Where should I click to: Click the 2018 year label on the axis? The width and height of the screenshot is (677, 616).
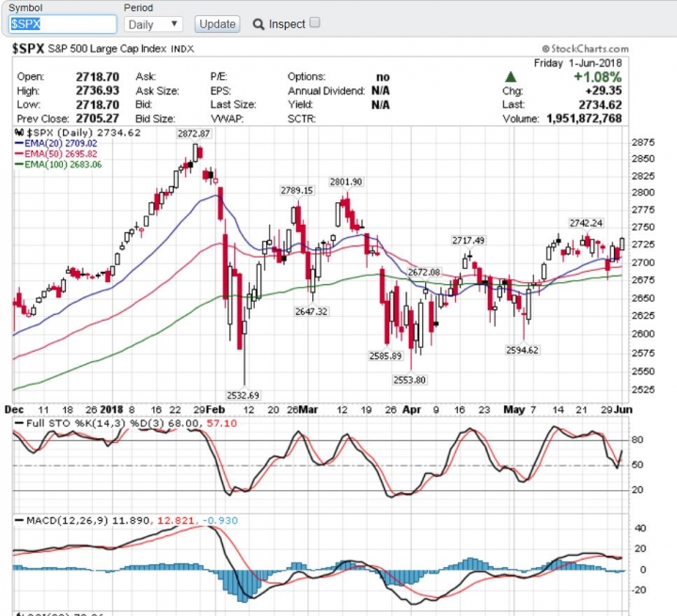(111, 409)
